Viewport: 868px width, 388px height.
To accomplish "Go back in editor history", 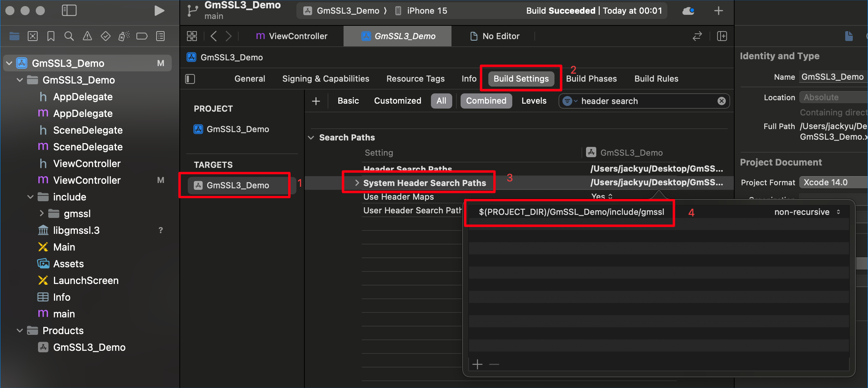I will pos(214,36).
